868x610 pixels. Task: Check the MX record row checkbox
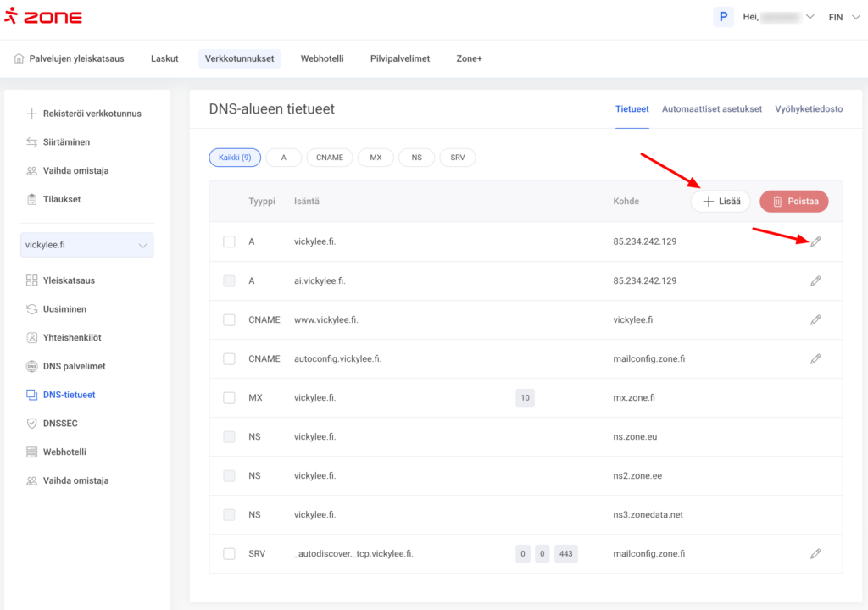tap(229, 398)
